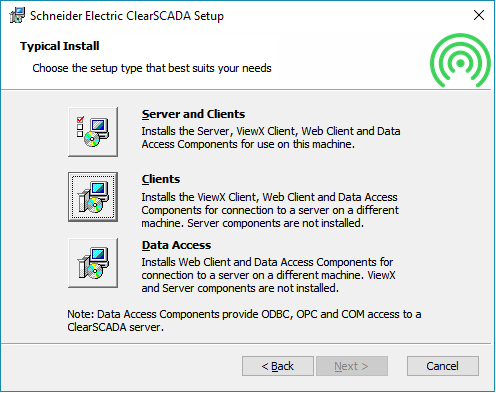Viewport: 496px width, 393px height.
Task: Click the "Server and Clients" heading text
Action: point(193,114)
